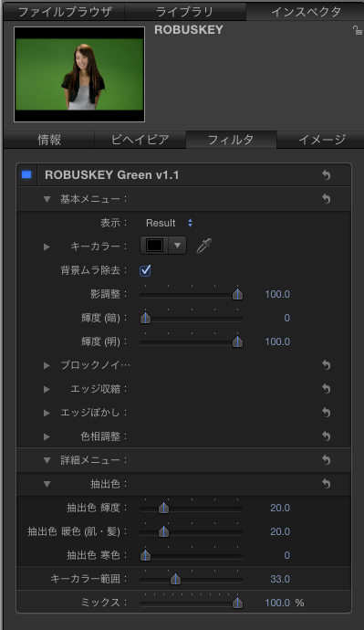Collapse the 基本メニュー section
This screenshot has height=630, width=364.
click(47, 199)
